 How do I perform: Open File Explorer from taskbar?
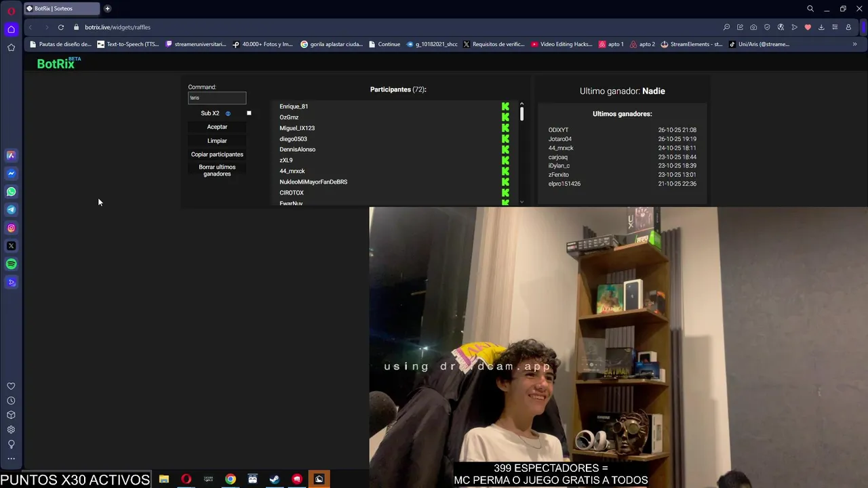tap(164, 479)
